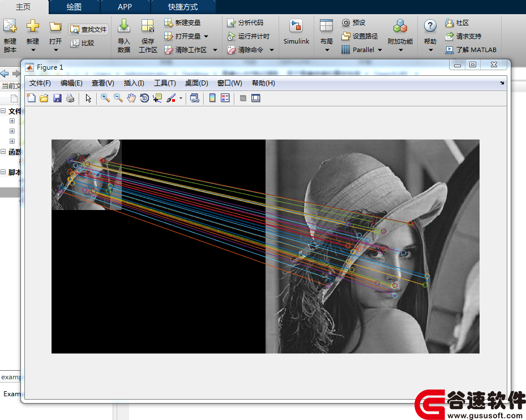This screenshot has width=526, height=420.
Task: Open the 社区 community link
Action: [x=457, y=23]
